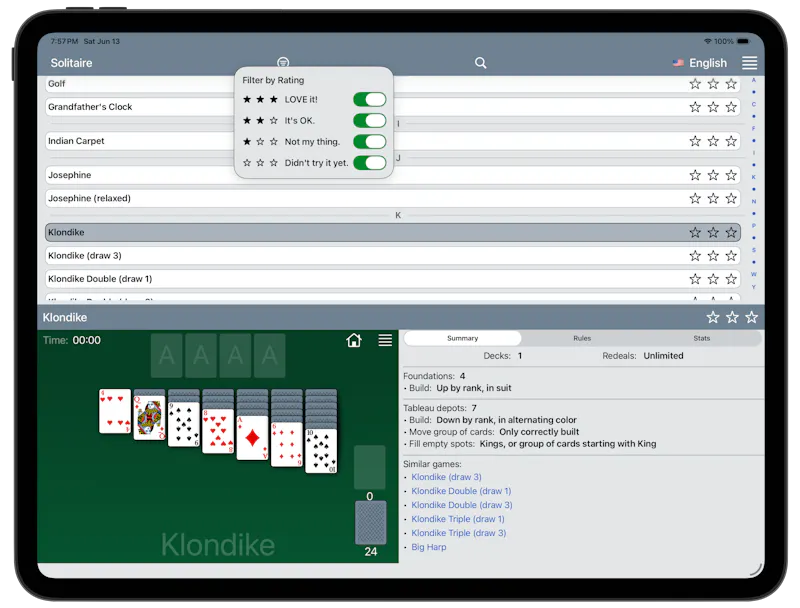This screenshot has height=608, width=800.
Task: Toggle the Didn't try it yet. filter
Action: (x=369, y=163)
